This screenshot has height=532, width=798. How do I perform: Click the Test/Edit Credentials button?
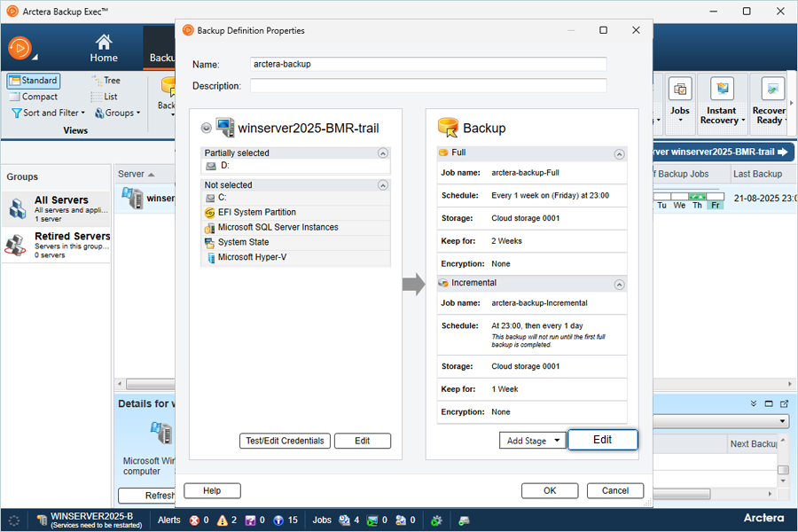pos(285,441)
